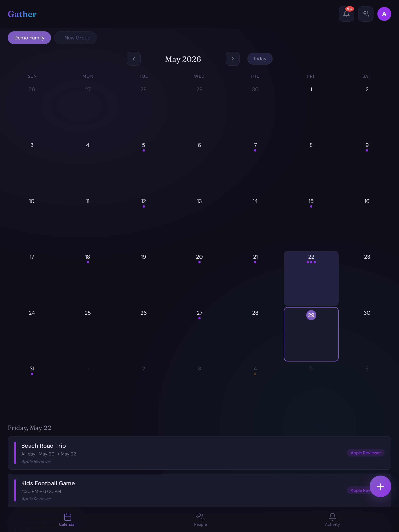Switch to the People tab
The width and height of the screenshot is (399, 532).
click(200, 520)
